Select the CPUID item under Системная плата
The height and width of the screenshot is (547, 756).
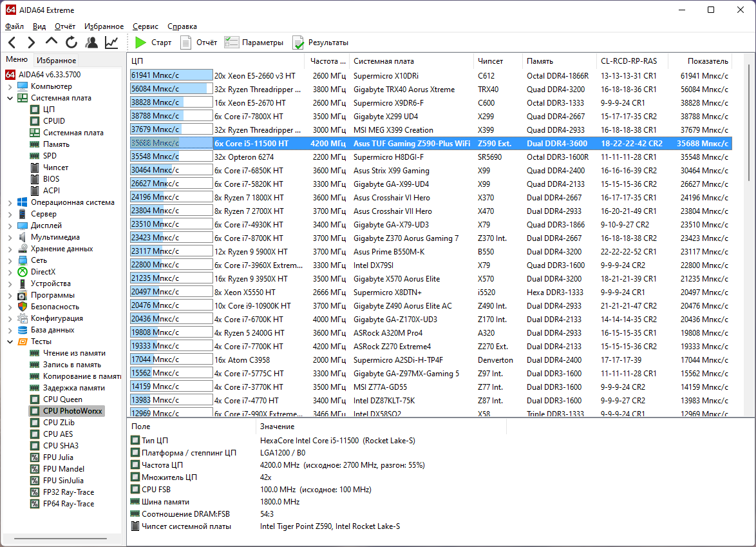coord(54,121)
